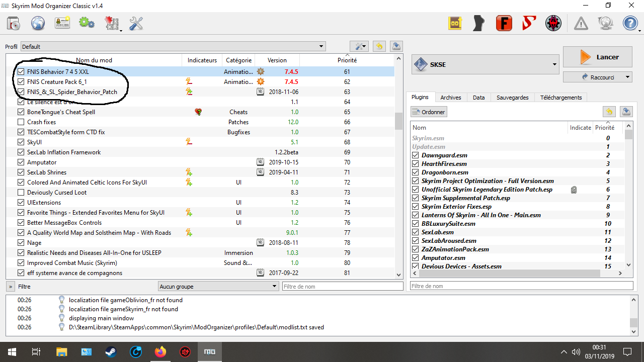Click the heart flag on BoneTongue's Cheat Spell

198,112
